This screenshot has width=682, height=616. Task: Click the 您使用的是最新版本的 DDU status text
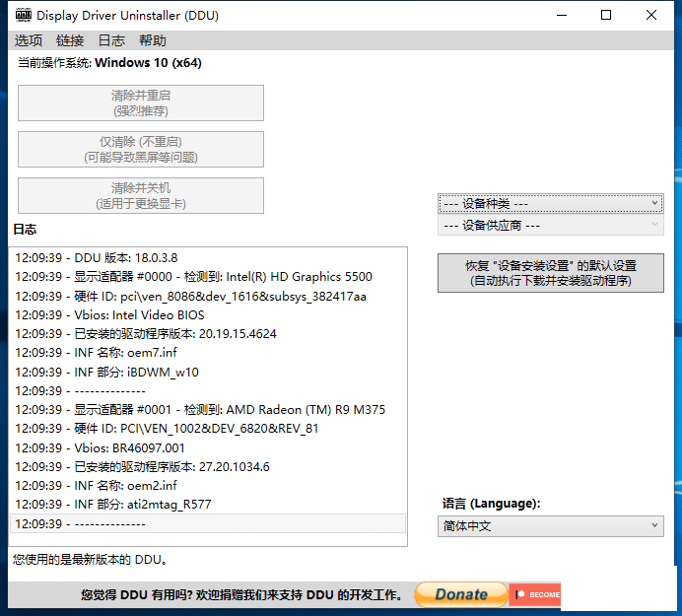(x=90, y=560)
